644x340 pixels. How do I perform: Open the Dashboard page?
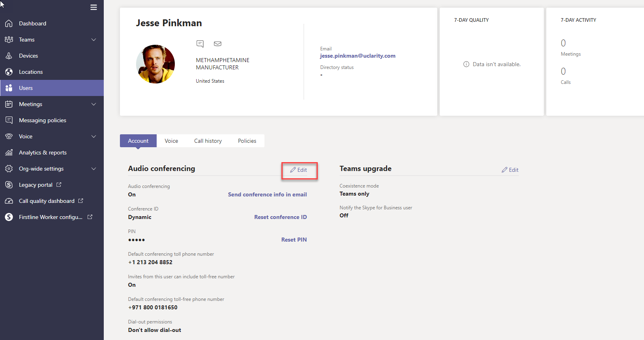(x=52, y=23)
